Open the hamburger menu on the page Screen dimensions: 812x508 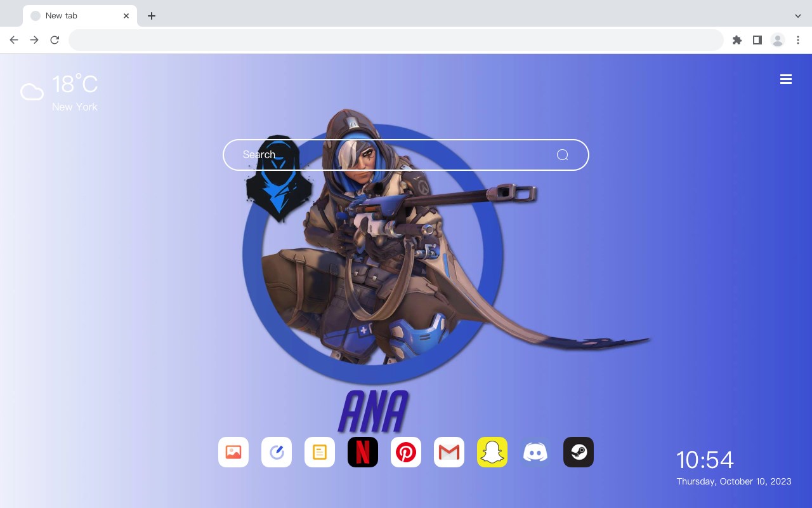(x=786, y=79)
